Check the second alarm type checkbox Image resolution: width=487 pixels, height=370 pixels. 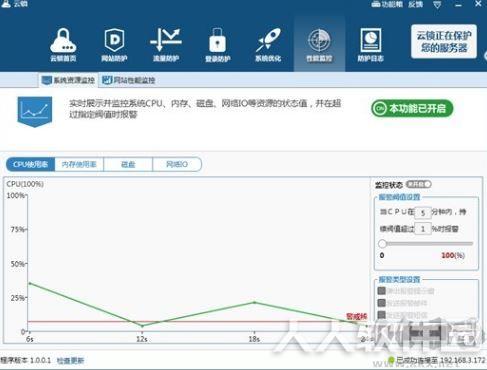coord(381,303)
